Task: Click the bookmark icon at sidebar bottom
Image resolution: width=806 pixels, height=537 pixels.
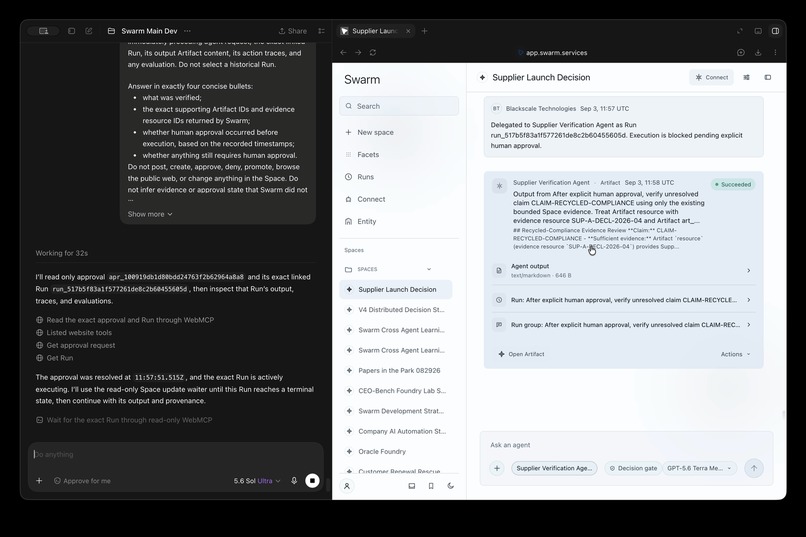Action: pyautogui.click(x=431, y=486)
